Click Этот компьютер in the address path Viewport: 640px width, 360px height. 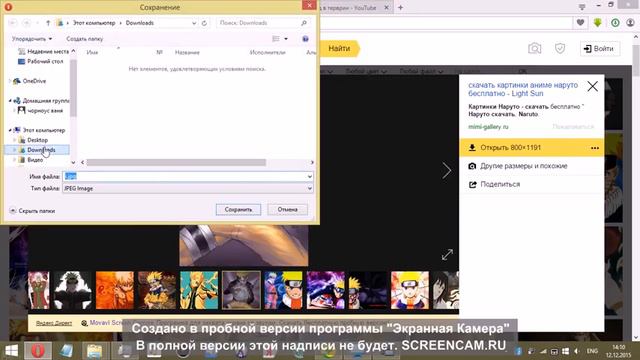click(94, 23)
